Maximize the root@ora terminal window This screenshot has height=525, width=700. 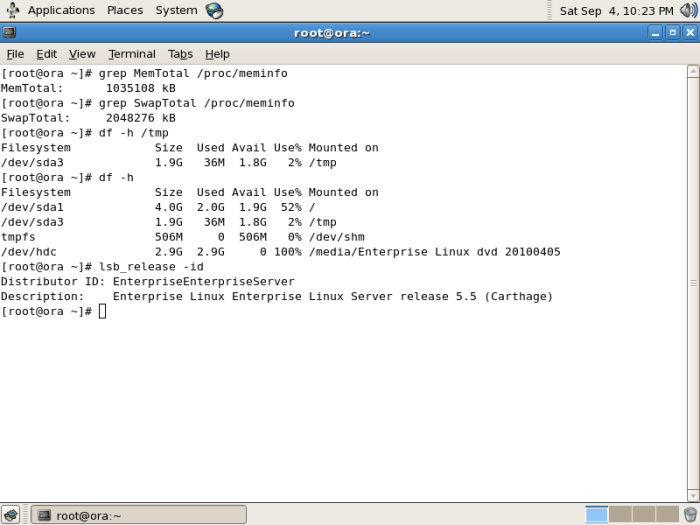click(672, 32)
